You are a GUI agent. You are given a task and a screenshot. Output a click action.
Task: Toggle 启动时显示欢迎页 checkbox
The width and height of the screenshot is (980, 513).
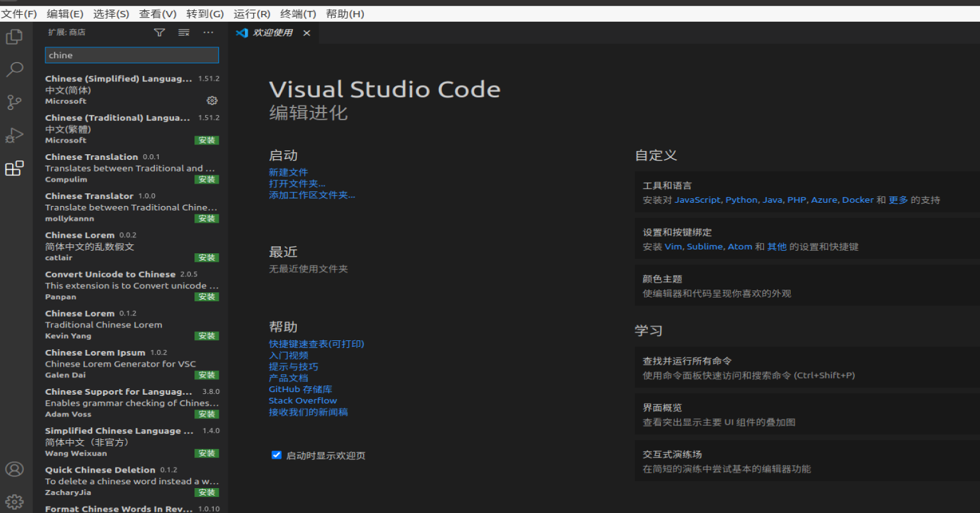(x=276, y=455)
